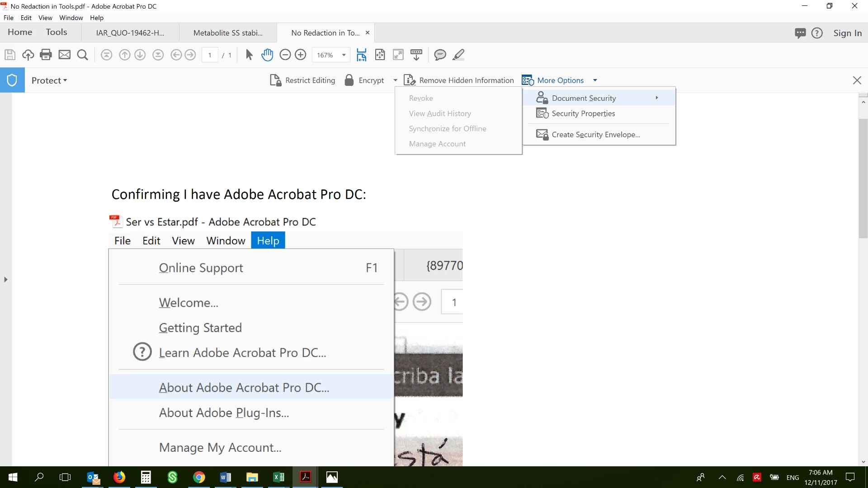The width and height of the screenshot is (868, 488).
Task: Select the Hand pan tool
Action: [x=267, y=55]
